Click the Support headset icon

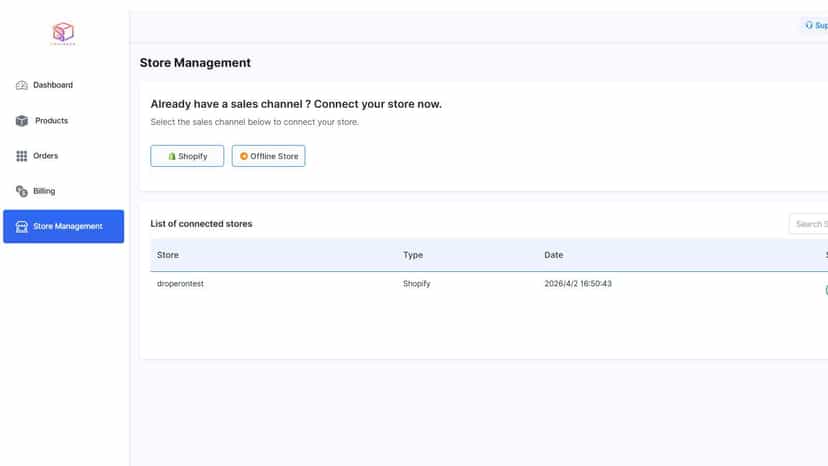808,25
